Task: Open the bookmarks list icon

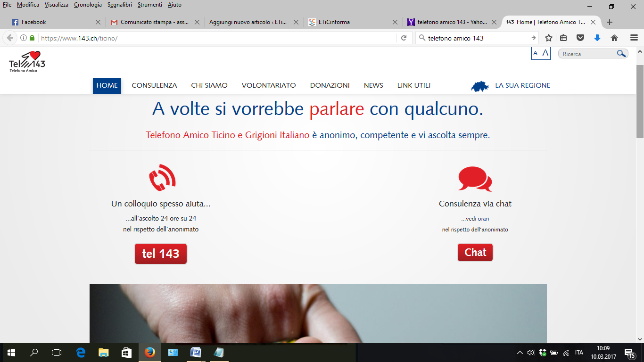Action: pos(563,38)
